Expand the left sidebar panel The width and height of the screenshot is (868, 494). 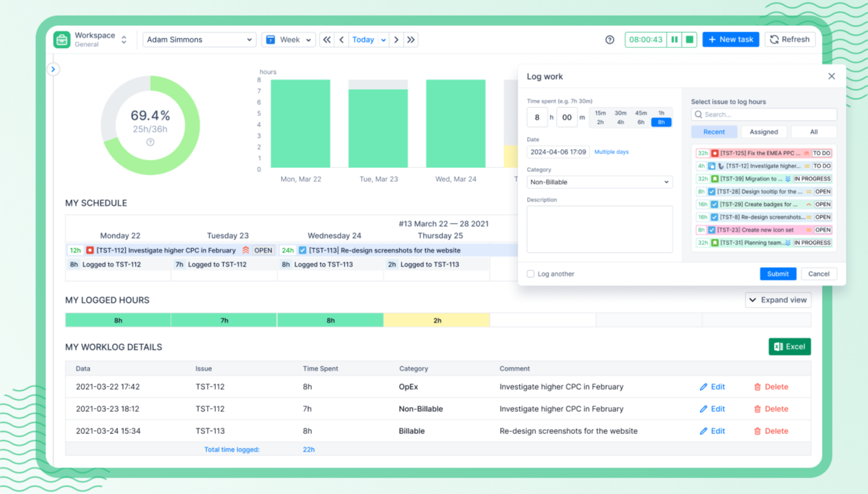pos(53,69)
